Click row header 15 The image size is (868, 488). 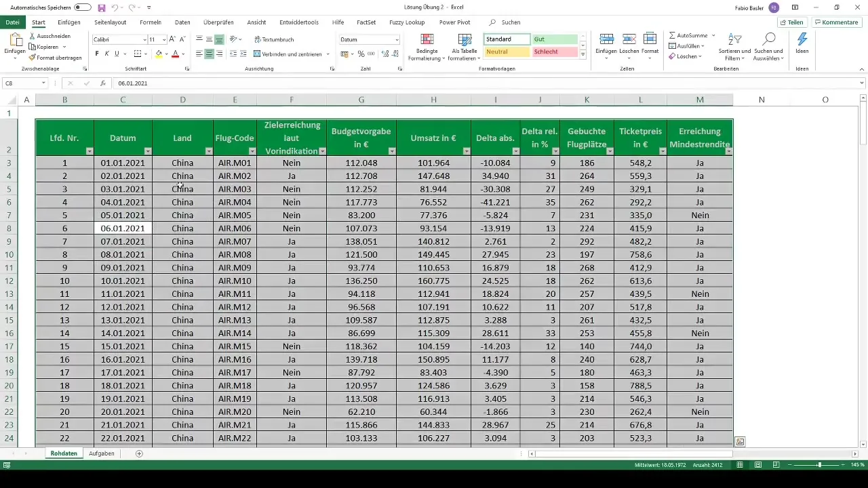(9, 320)
